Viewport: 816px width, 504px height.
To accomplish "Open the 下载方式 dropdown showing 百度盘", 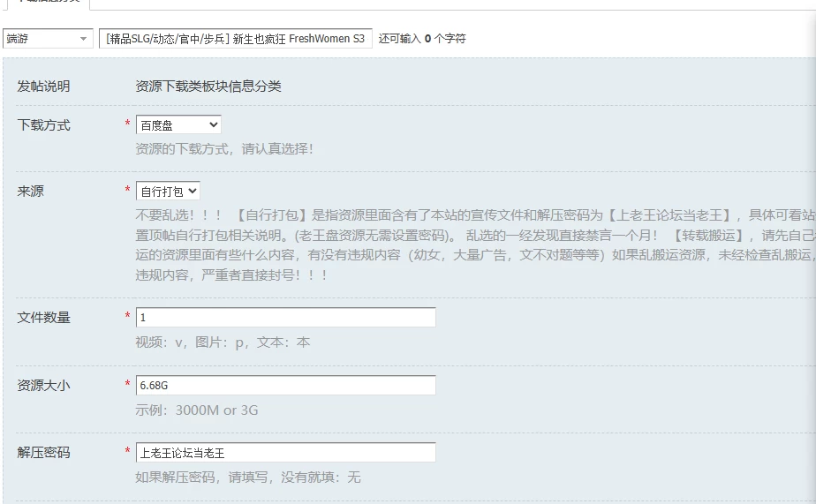I will [x=178, y=124].
